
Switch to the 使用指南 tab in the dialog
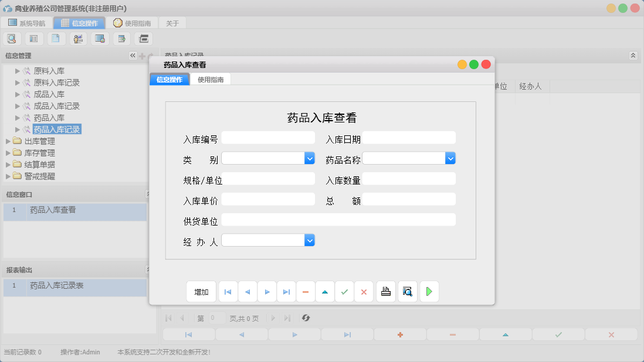click(211, 78)
